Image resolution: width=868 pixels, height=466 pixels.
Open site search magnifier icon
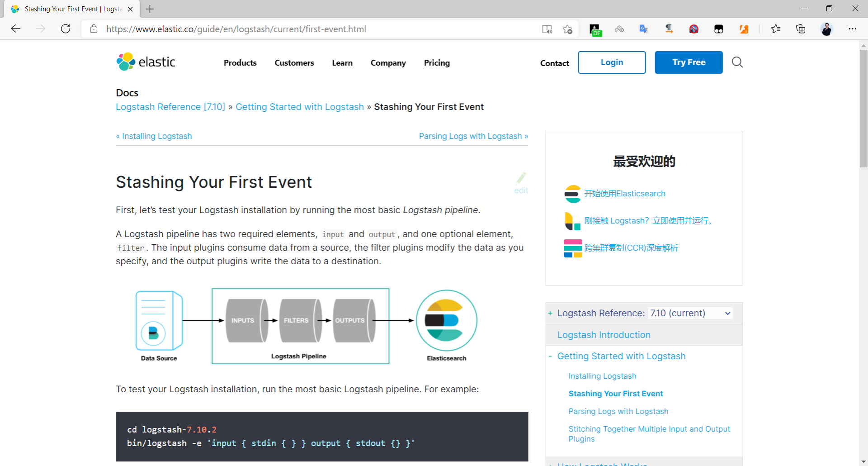(x=737, y=62)
